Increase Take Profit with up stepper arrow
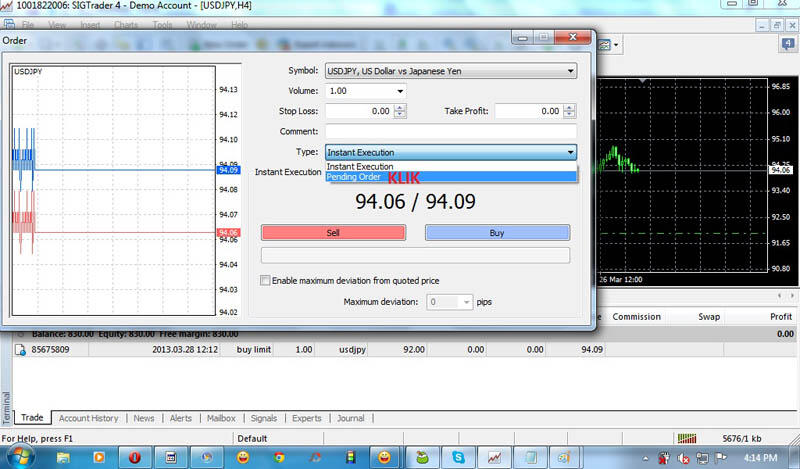 click(x=569, y=108)
